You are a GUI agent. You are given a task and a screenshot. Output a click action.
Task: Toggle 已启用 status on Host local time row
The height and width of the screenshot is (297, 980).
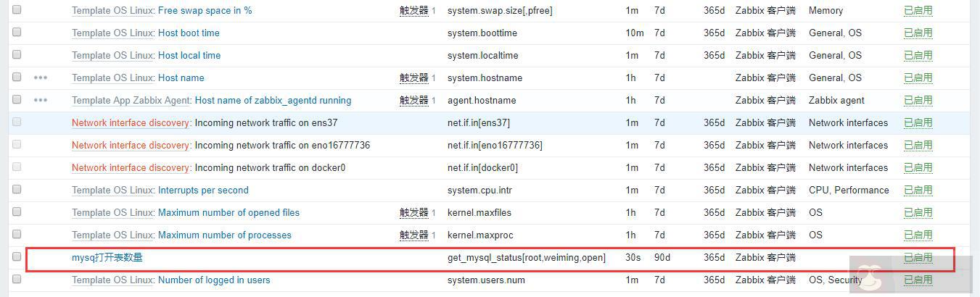click(x=918, y=55)
